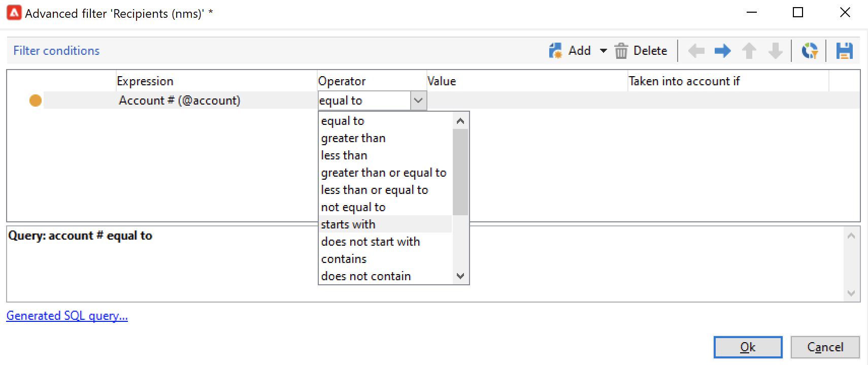The image size is (868, 365).
Task: Click the orange dot beside Account # row
Action: (x=36, y=101)
